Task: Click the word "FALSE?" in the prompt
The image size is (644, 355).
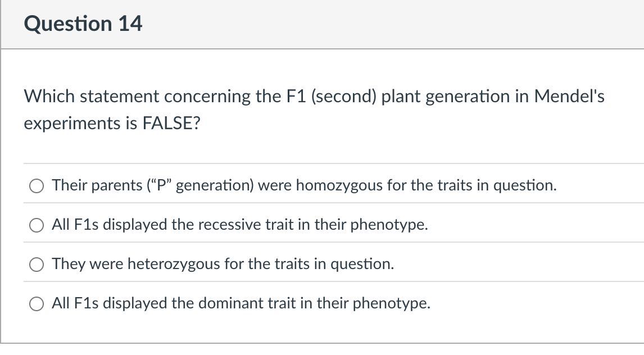Action: tap(171, 122)
